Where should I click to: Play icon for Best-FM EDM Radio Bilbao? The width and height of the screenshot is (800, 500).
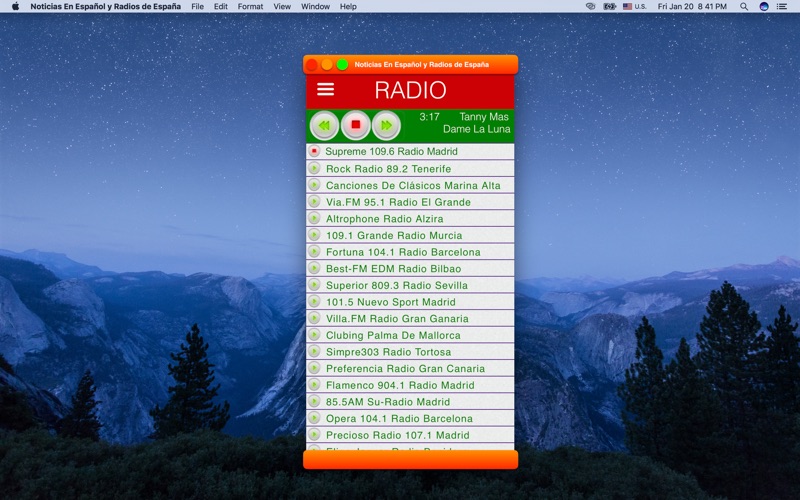(314, 268)
